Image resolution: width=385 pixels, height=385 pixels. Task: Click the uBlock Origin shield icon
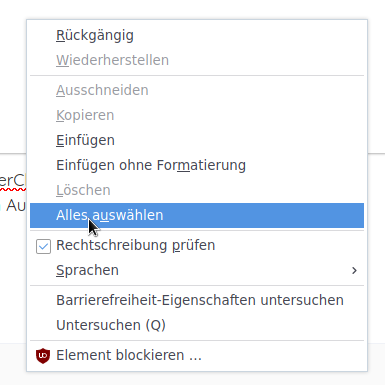click(43, 355)
